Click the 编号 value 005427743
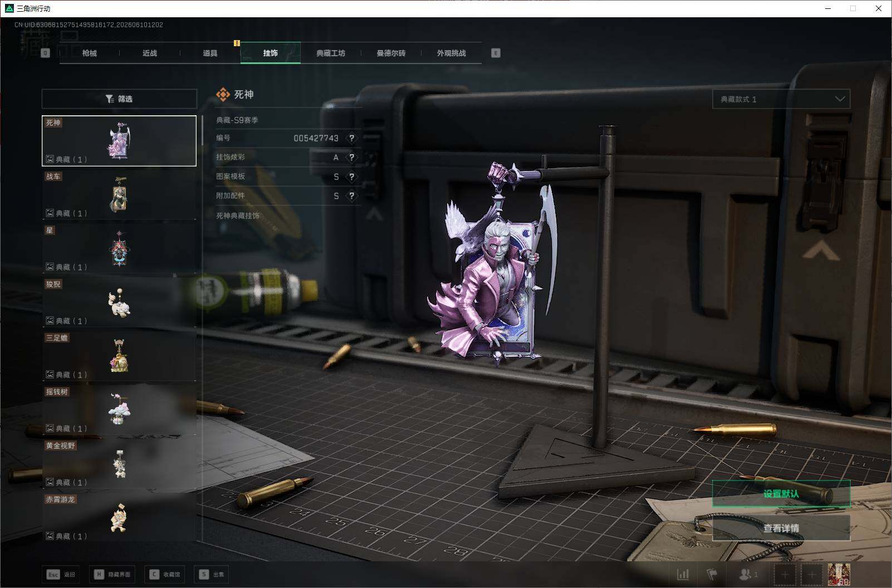Image resolution: width=892 pixels, height=588 pixels. pyautogui.click(x=316, y=138)
